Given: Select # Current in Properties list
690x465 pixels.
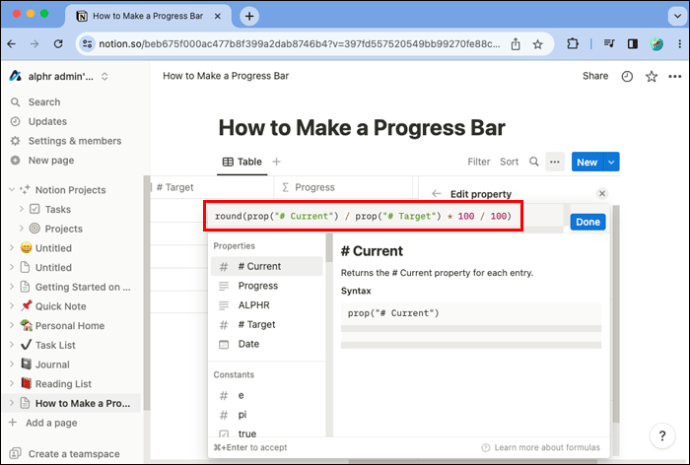Looking at the screenshot, I should [x=267, y=266].
